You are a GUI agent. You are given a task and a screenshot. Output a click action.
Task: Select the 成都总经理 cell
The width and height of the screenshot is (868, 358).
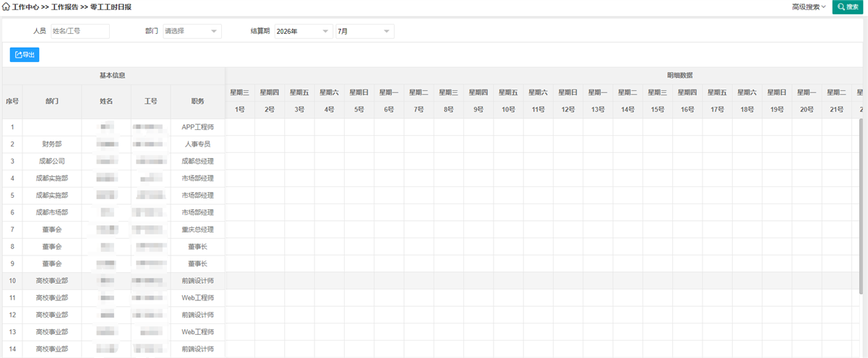(x=198, y=161)
